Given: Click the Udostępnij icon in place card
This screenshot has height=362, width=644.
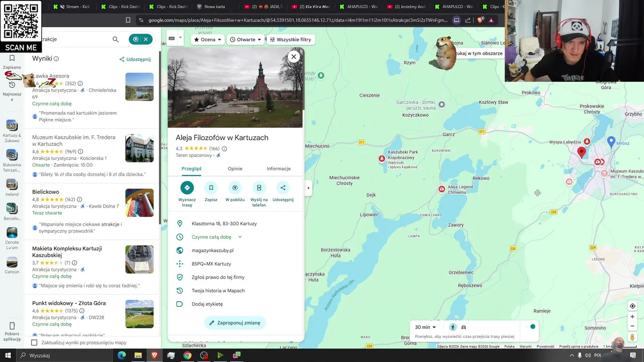Looking at the screenshot, I should (x=283, y=188).
